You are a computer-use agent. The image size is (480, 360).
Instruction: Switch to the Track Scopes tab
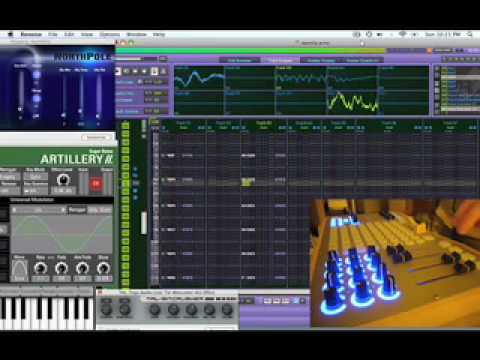pos(280,60)
